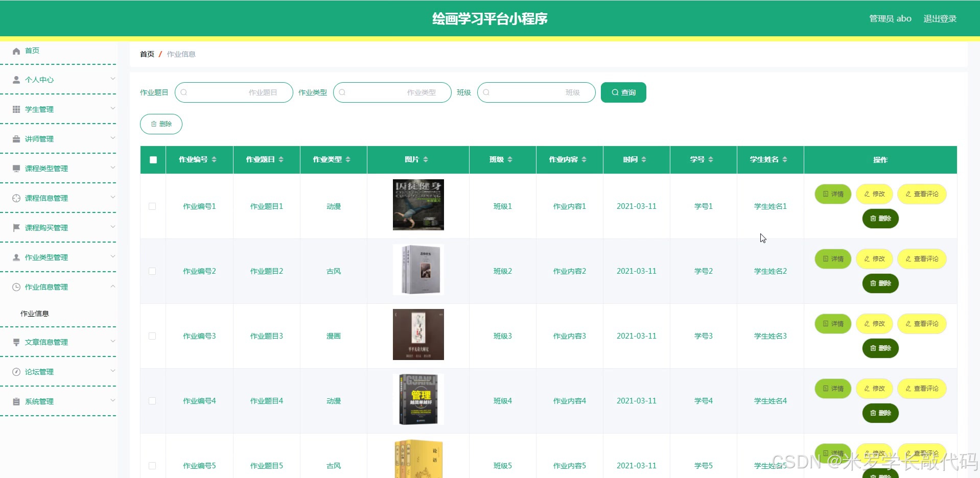This screenshot has height=478, width=980.
Task: Click the monitor icon next to 课程类型管理
Action: (16, 169)
